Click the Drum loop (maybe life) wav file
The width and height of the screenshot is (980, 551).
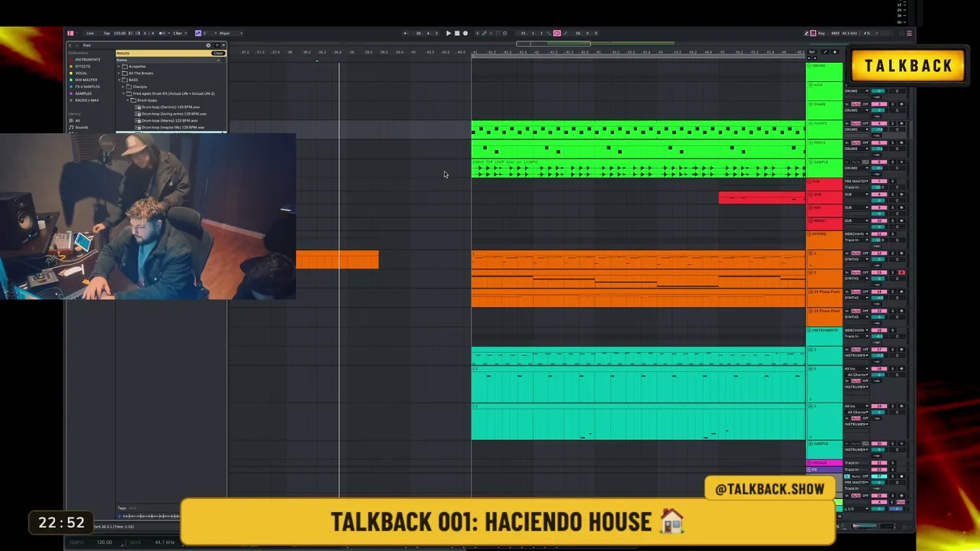tap(173, 127)
